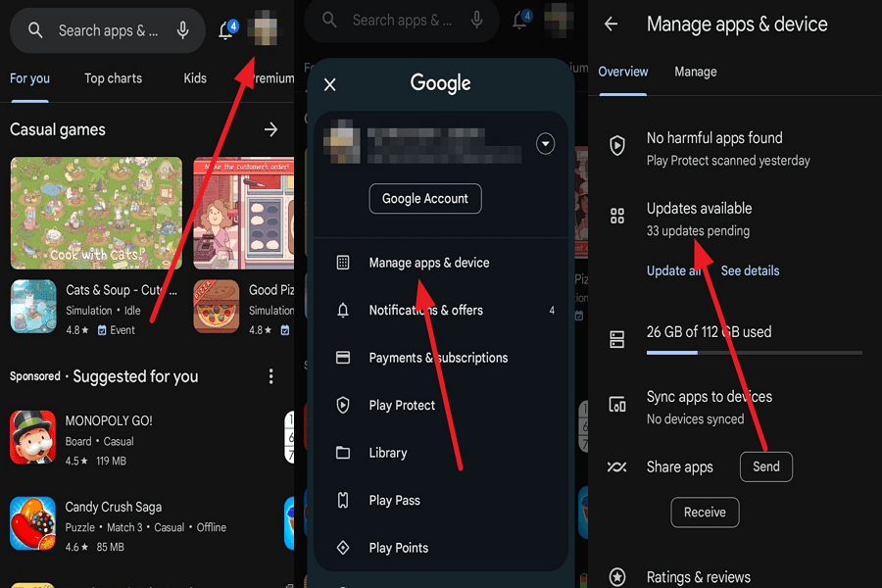Viewport: 882px width, 588px height.
Task: Tap No harmful apps found text
Action: 714,138
